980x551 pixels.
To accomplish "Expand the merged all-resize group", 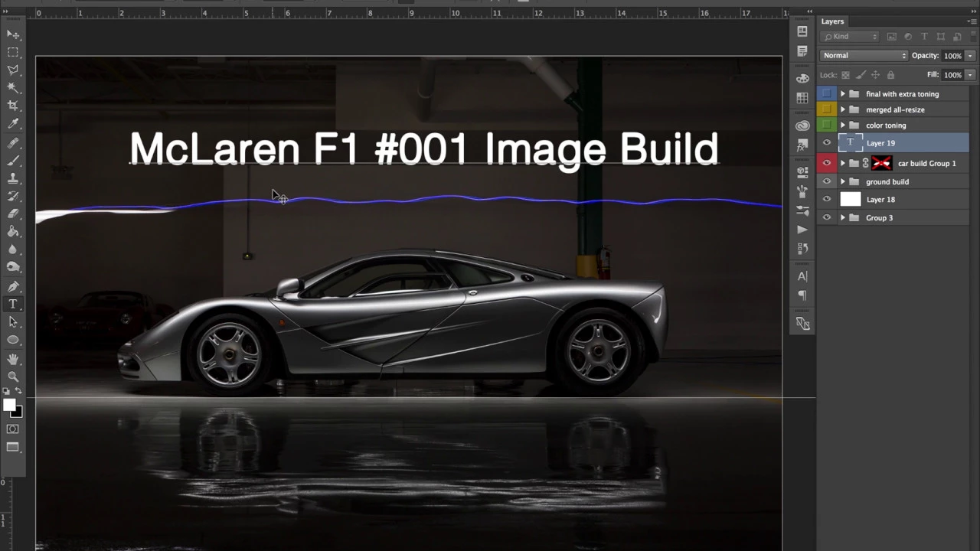I will coord(843,109).
